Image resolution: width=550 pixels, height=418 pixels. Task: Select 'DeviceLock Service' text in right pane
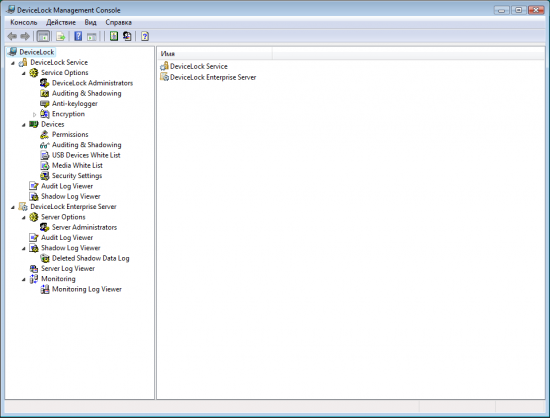point(199,66)
